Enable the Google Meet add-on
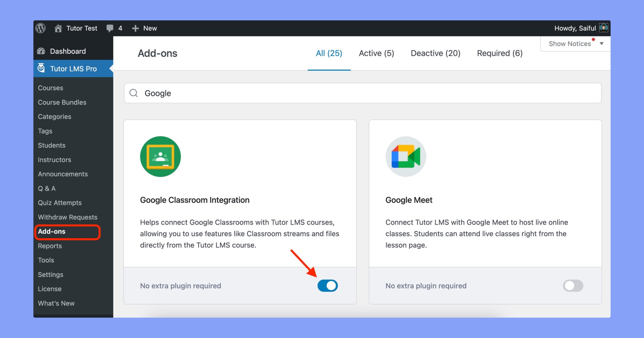644x338 pixels. [x=573, y=285]
